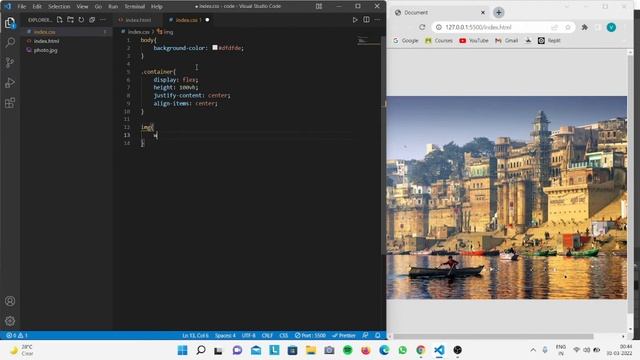This screenshot has height=360, width=640.
Task: Click the Chrome address bar URL
Action: 478,27
